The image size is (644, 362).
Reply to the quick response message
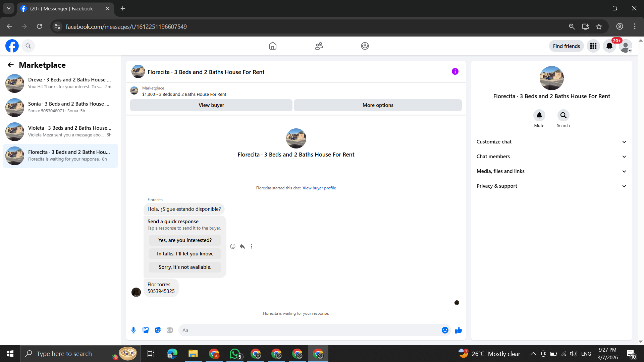pos(242,246)
